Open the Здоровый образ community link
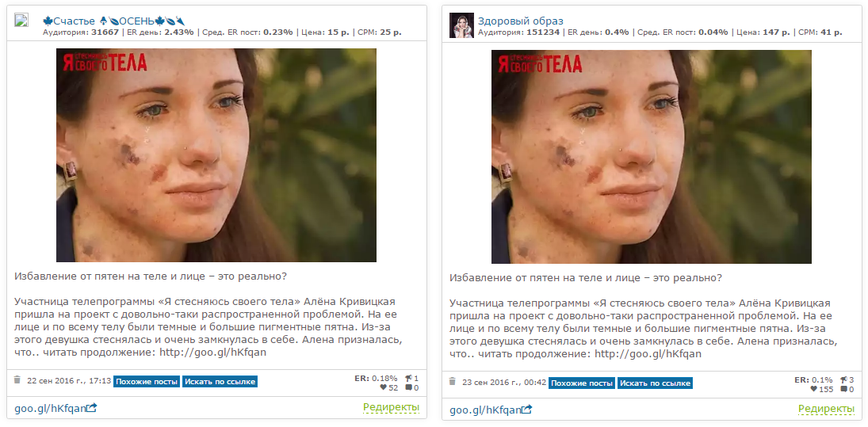868x427 pixels. 520,21
